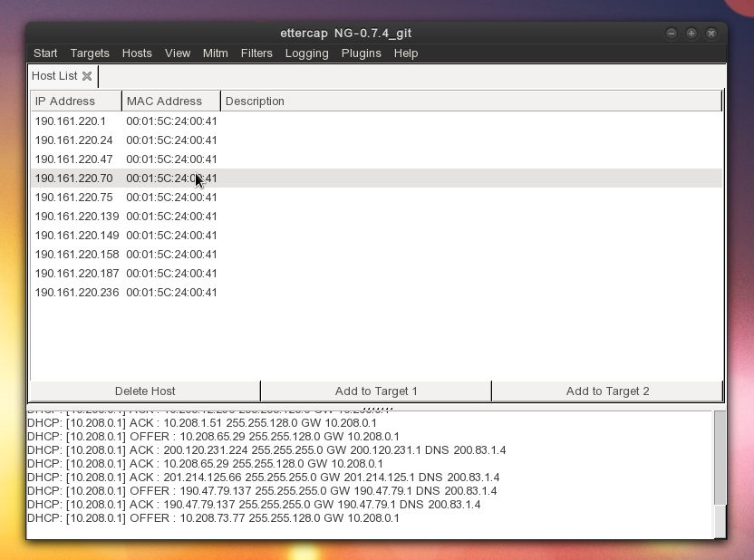Click MAC address in 190.161.220.1 row
Image resolution: width=754 pixels, height=560 pixels.
tap(171, 121)
